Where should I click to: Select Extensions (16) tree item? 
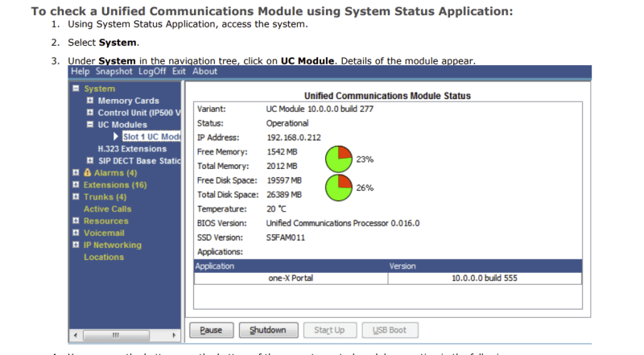pos(115,185)
